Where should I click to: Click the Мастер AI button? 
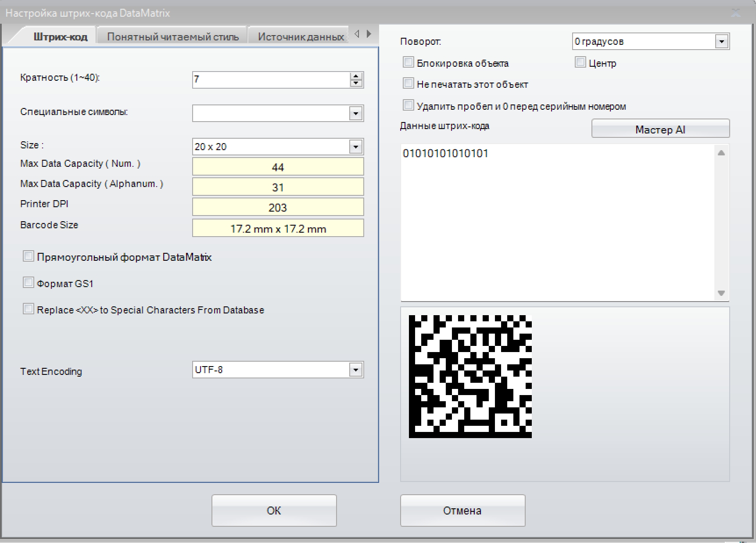coord(660,129)
